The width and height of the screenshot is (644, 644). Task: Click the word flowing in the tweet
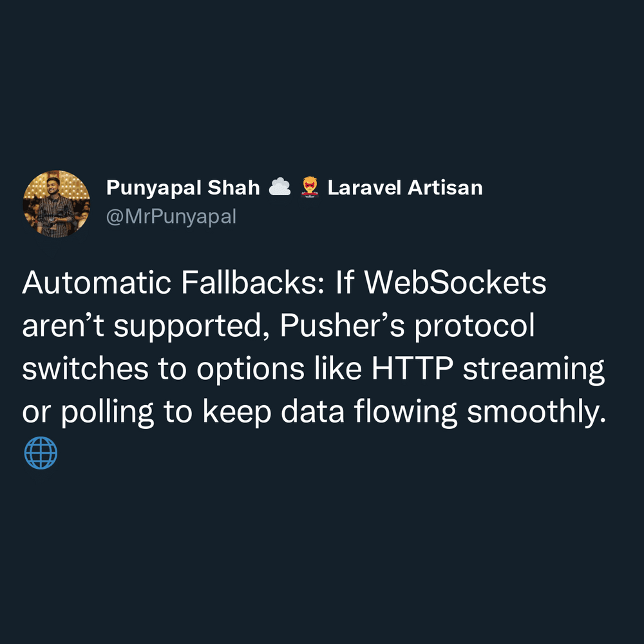405,413
